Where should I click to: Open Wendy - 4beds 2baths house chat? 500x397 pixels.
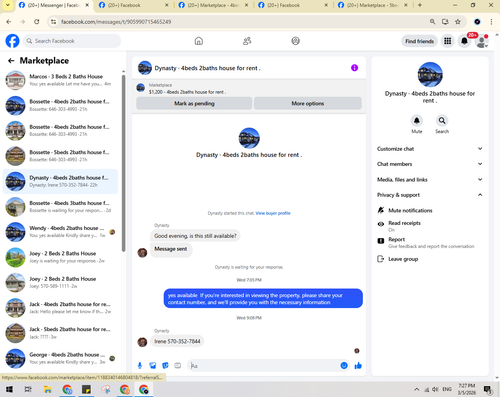pyautogui.click(x=60, y=232)
